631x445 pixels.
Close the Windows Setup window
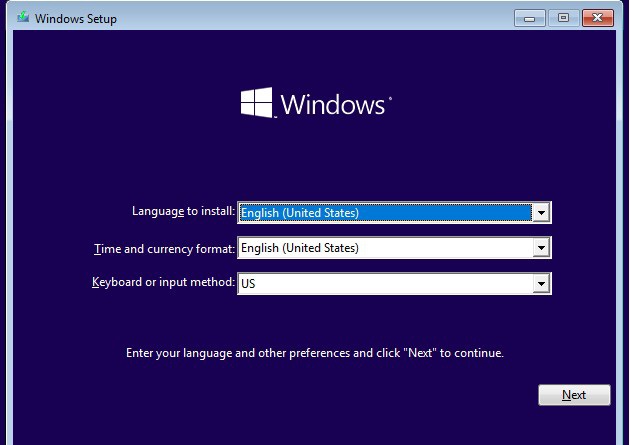598,19
